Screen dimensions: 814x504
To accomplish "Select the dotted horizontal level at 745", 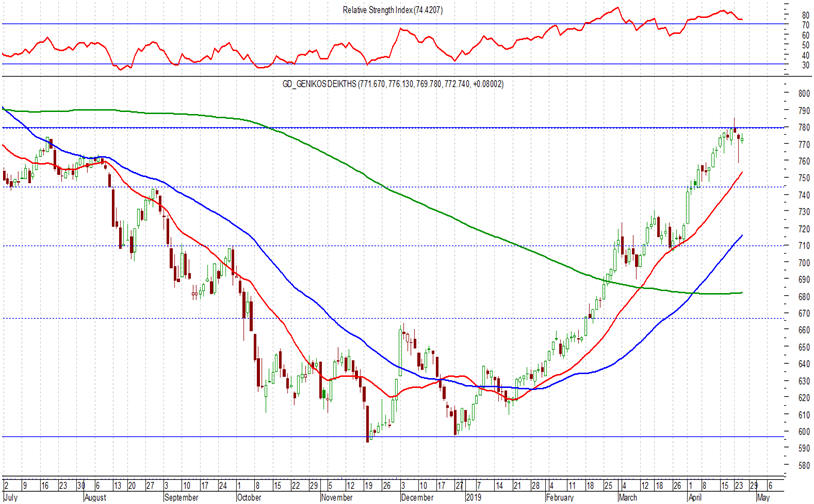I will click(395, 187).
